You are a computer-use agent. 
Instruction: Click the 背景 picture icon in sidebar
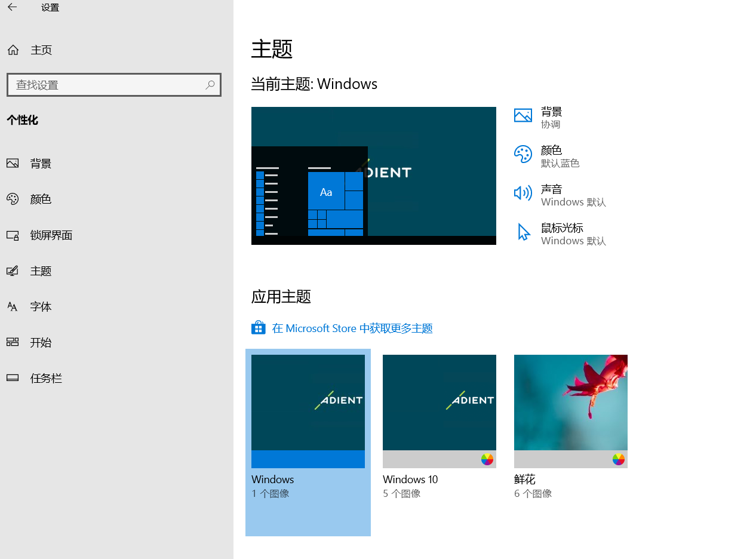(13, 163)
